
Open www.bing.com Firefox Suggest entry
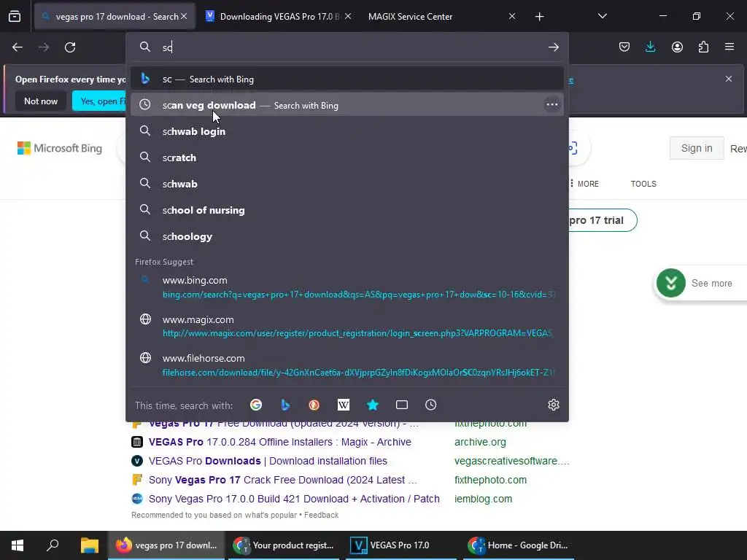click(347, 287)
